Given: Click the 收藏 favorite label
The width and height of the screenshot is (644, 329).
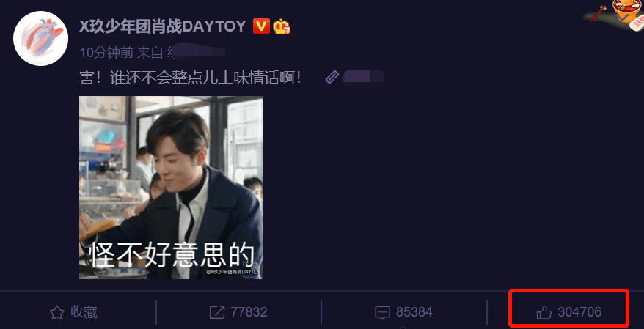Looking at the screenshot, I should (84, 313).
